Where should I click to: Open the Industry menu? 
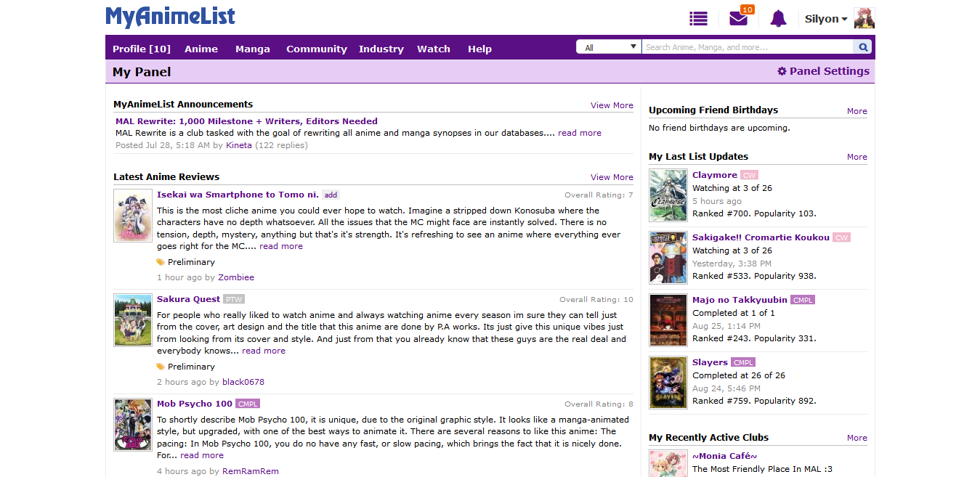coord(381,49)
